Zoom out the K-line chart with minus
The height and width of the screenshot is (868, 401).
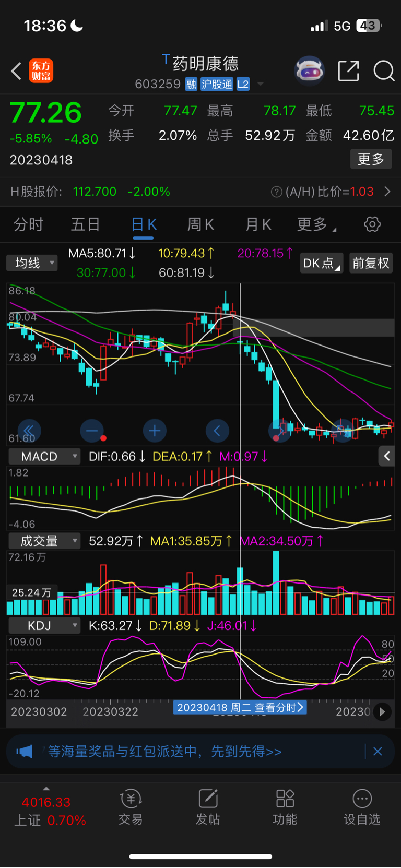click(92, 431)
